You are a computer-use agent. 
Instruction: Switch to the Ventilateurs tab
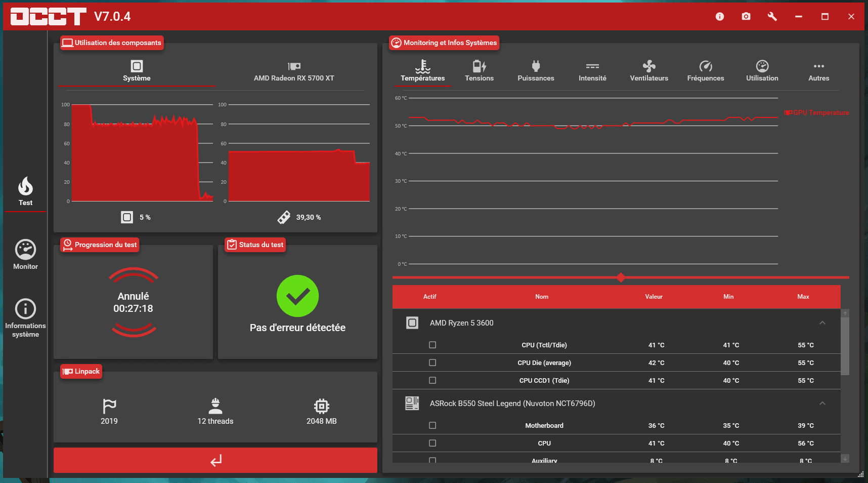(x=649, y=72)
